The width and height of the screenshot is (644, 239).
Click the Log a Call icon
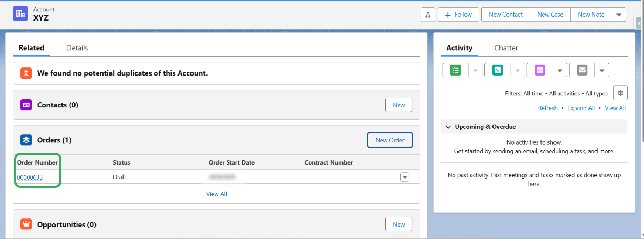point(498,70)
